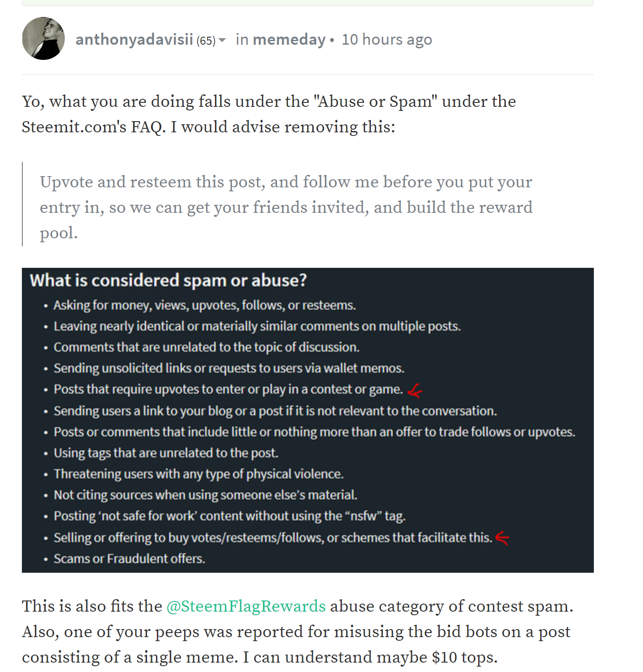Click the "Threatening users with physical violence" line
The image size is (643, 672).
[x=198, y=474]
